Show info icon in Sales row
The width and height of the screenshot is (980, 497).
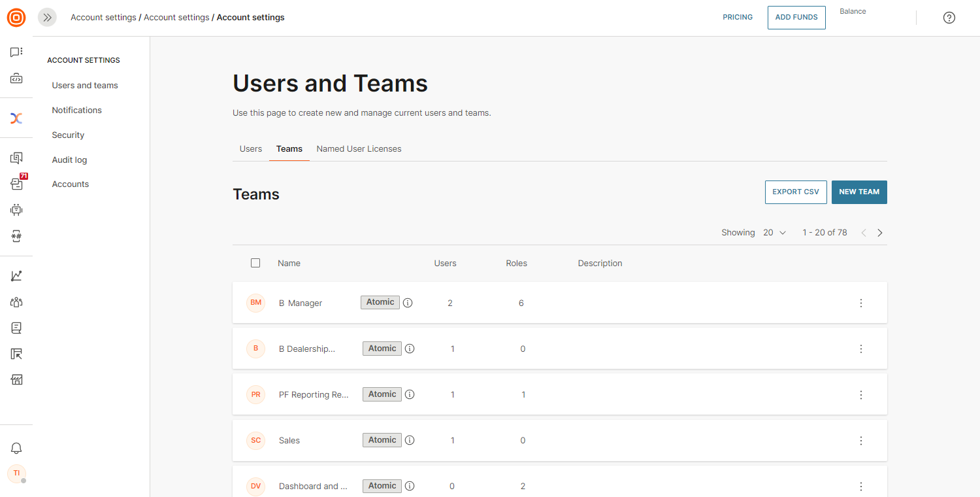click(x=410, y=440)
